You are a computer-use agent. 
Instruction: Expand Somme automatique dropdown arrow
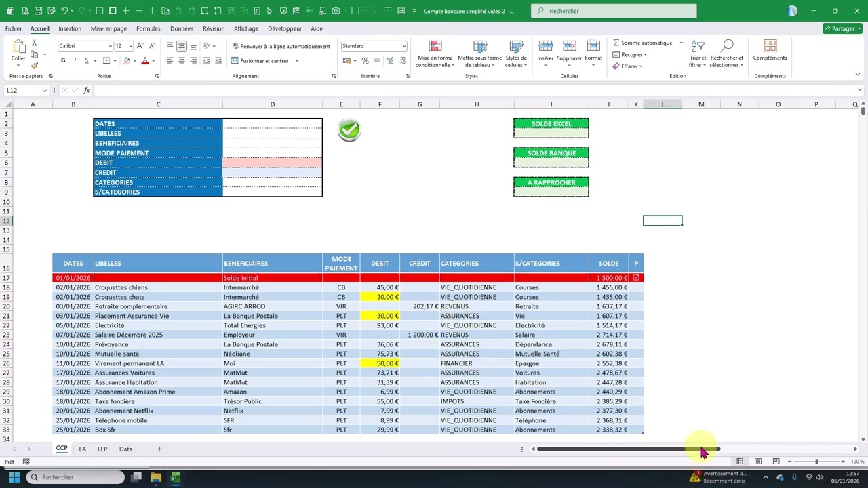click(681, 43)
